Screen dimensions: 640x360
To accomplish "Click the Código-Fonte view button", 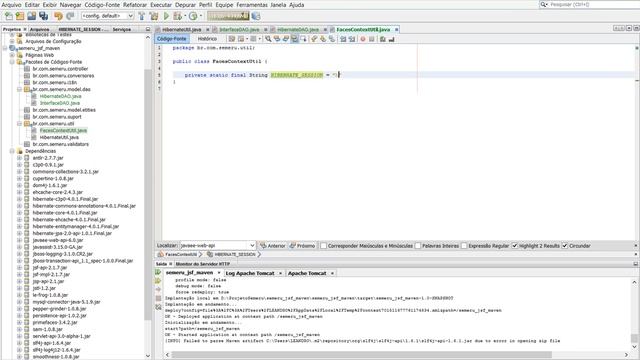I will pos(171,39).
